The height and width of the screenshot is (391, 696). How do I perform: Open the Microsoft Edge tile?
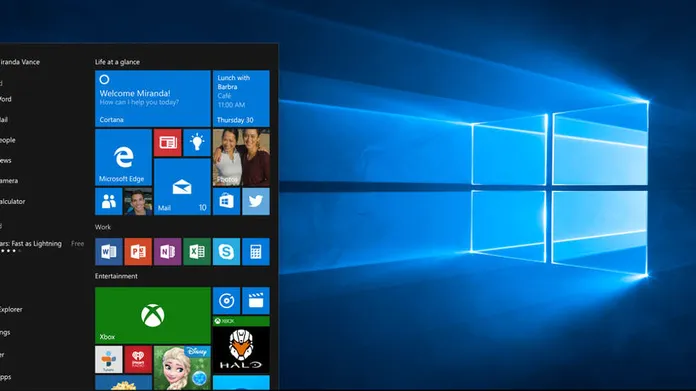[x=123, y=157]
